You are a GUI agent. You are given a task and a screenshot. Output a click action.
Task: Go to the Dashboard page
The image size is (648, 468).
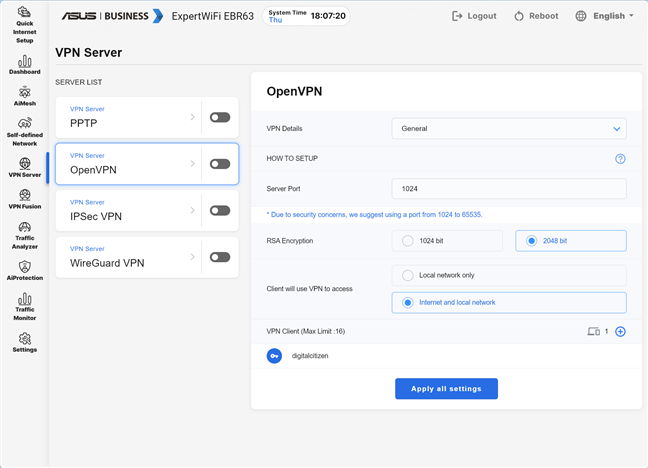[24, 65]
